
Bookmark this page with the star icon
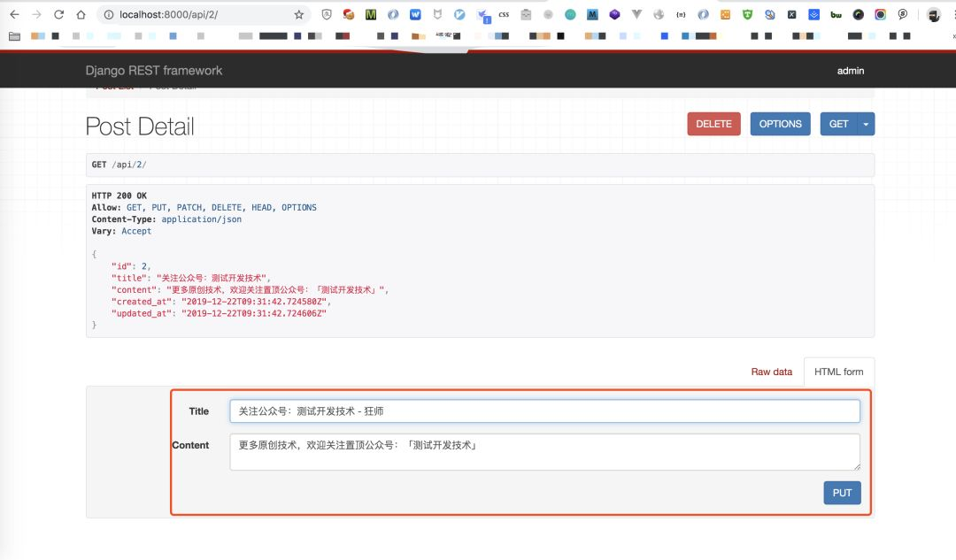[299, 15]
